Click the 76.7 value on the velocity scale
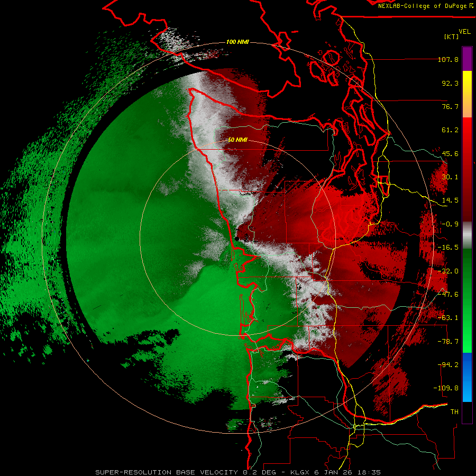Screen dimensions: 476x476 tap(450, 106)
